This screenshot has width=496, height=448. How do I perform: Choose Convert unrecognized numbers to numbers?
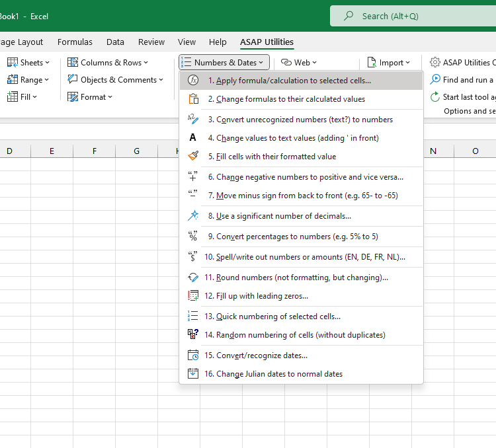pos(301,119)
